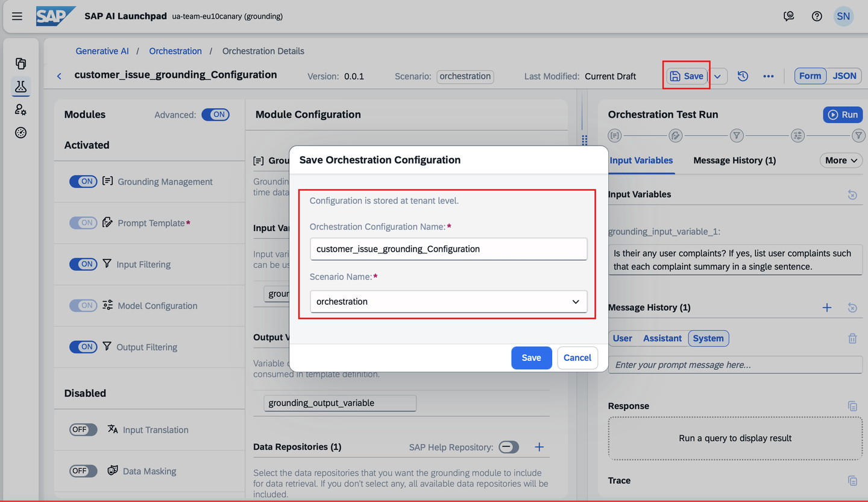Toggle the Advanced modules switch

coord(215,115)
